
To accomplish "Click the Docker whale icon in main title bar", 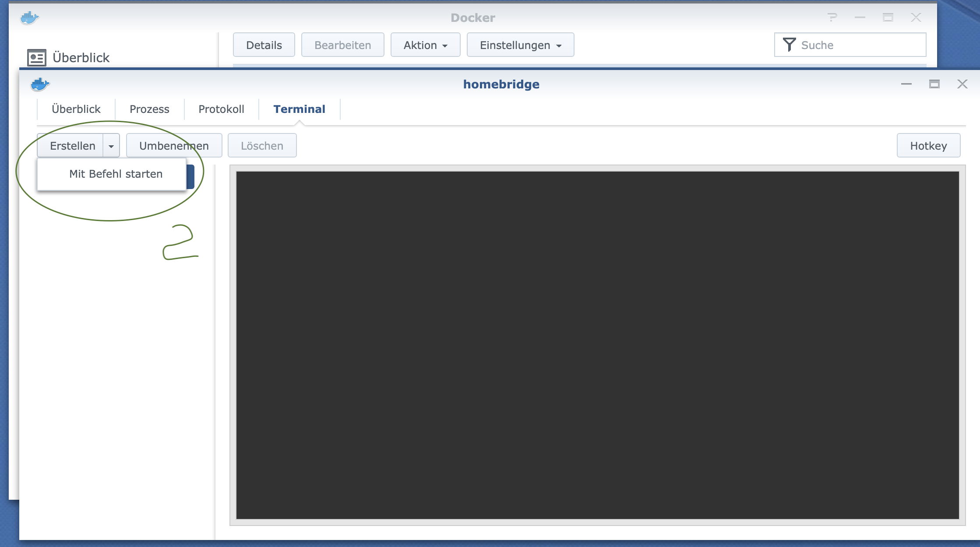I will [29, 18].
